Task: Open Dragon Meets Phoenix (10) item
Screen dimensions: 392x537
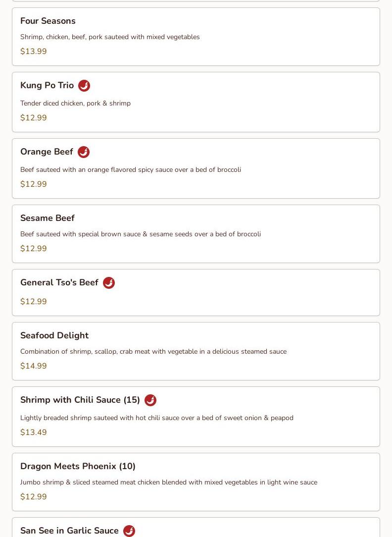Action: coord(78,466)
